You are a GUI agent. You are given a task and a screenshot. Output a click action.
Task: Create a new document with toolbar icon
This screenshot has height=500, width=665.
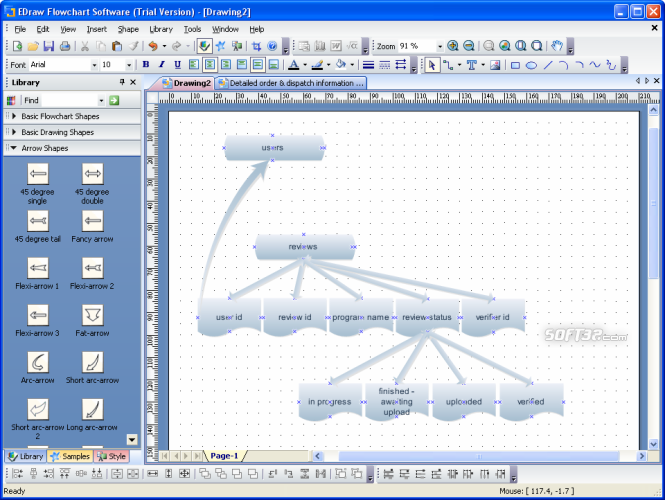17,46
